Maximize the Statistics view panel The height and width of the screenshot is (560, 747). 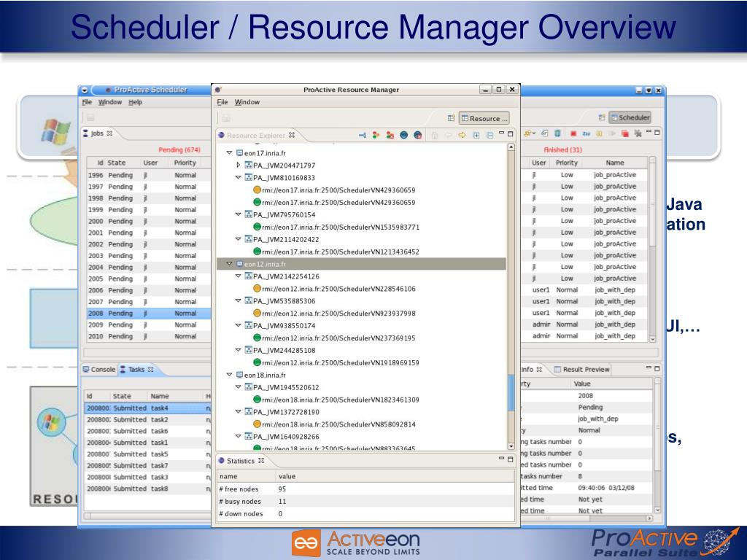511,459
